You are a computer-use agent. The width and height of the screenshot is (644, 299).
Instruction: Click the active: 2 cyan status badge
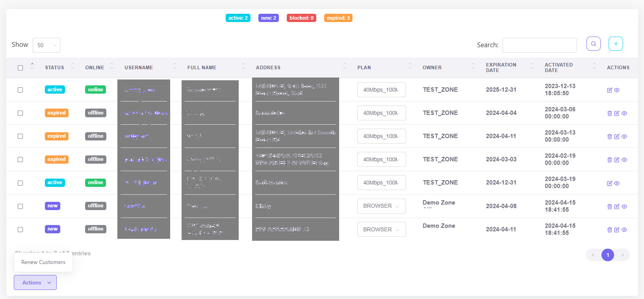[x=238, y=18]
